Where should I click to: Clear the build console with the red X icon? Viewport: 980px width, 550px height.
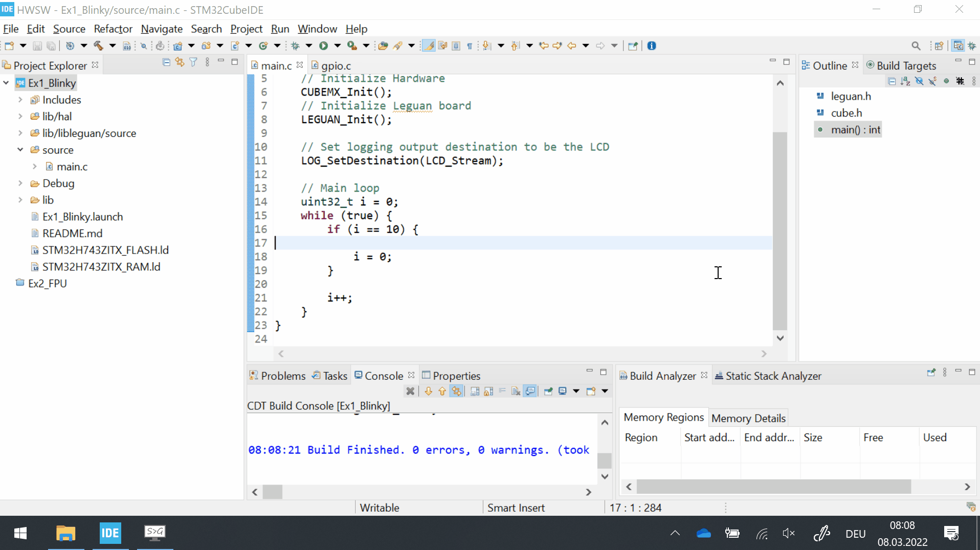[x=410, y=391]
